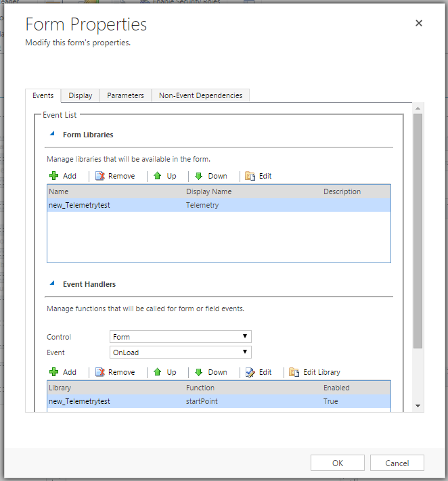
Task: Click the Name column header
Action: pos(59,191)
